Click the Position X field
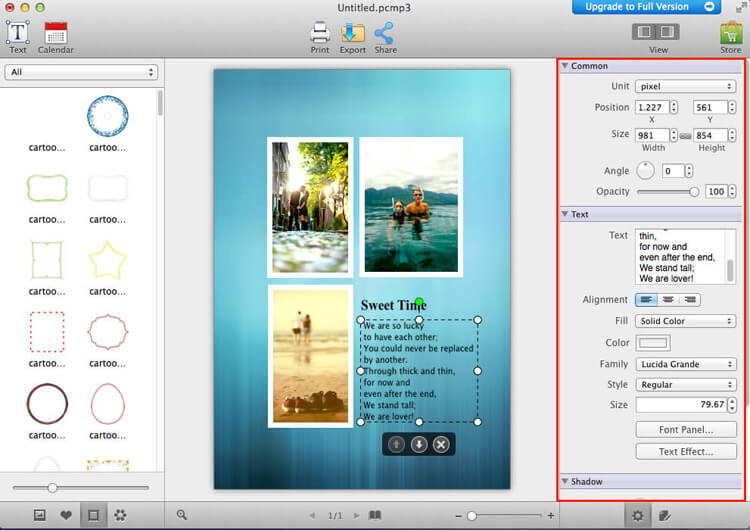Viewport: 750px width, 530px height. 652,107
